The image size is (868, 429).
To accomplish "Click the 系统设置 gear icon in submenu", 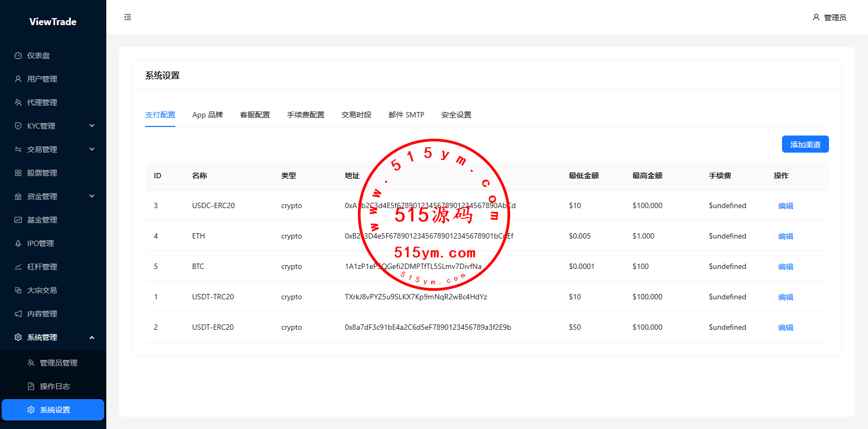I will 31,410.
